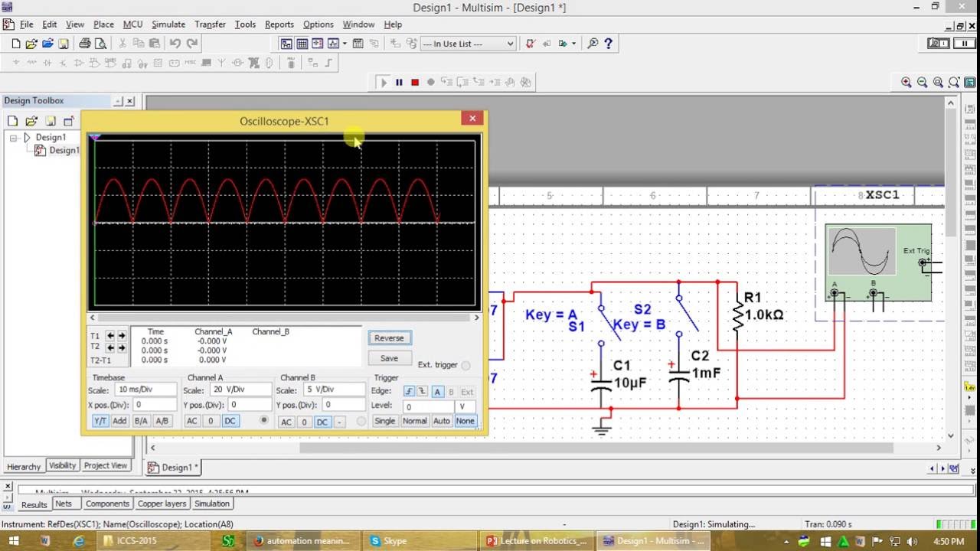Open the transfer dropdown arrow near help
The image size is (980, 551).
coord(573,44)
